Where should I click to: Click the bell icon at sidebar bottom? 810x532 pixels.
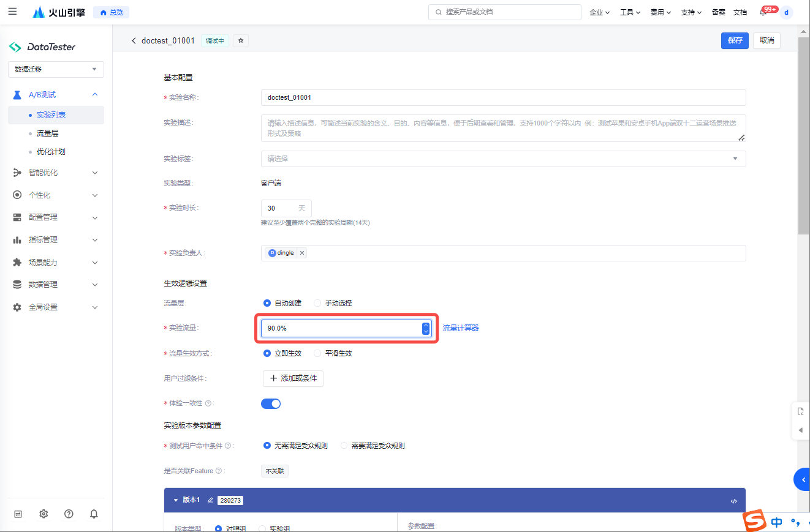click(x=94, y=514)
